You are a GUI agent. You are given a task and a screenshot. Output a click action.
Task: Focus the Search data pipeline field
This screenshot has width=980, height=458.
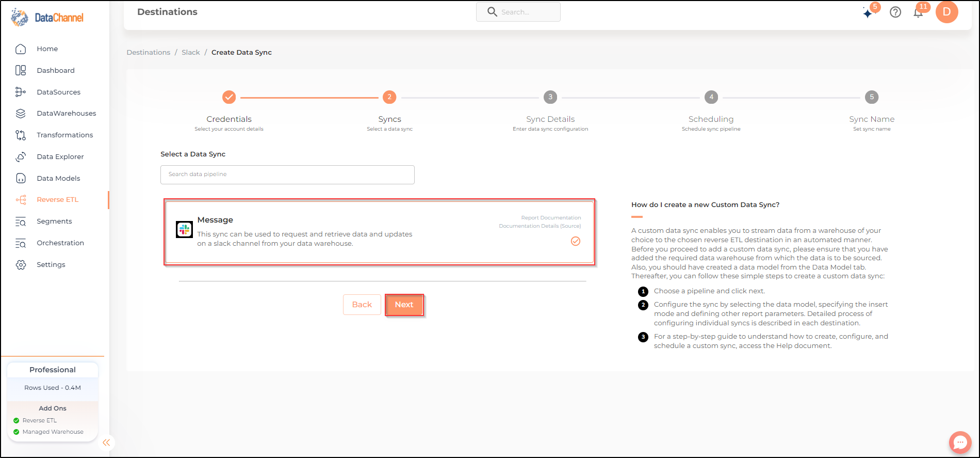287,175
